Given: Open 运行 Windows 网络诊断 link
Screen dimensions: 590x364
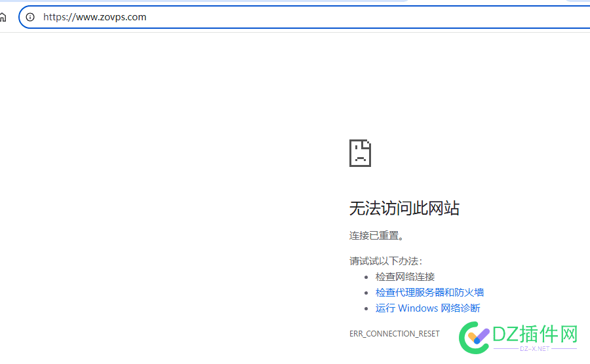Looking at the screenshot, I should (x=427, y=308).
